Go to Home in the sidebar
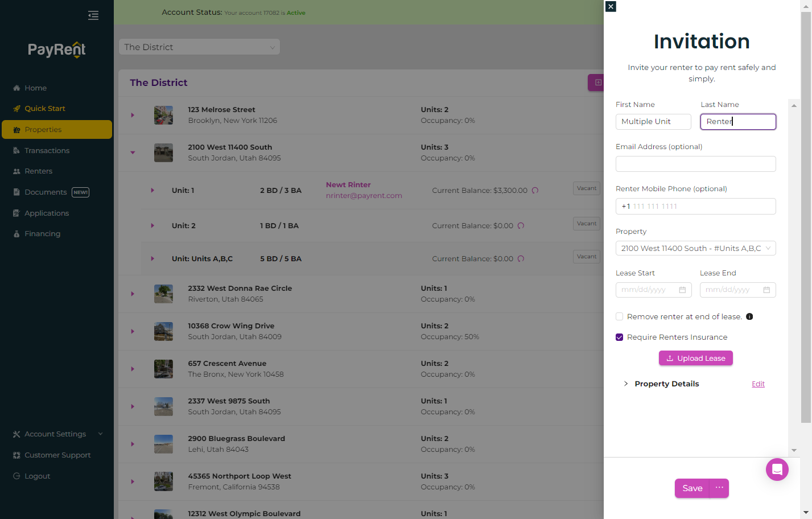 (x=35, y=88)
